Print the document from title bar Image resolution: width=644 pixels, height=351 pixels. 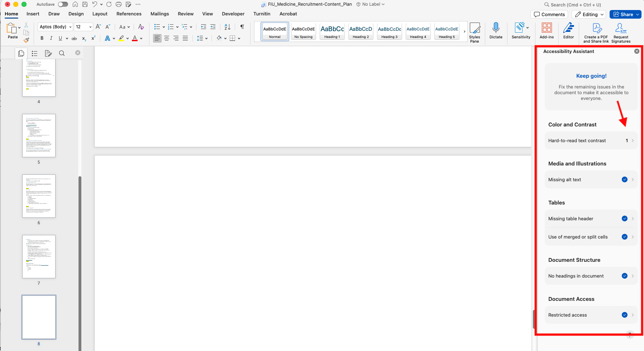pyautogui.click(x=119, y=4)
